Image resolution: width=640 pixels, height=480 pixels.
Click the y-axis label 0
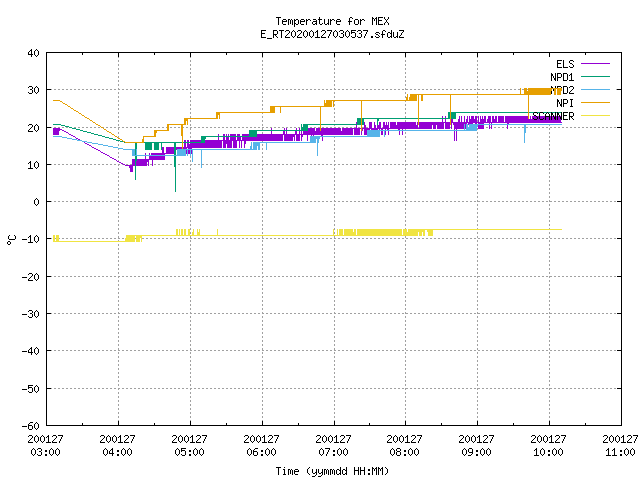(x=36, y=202)
